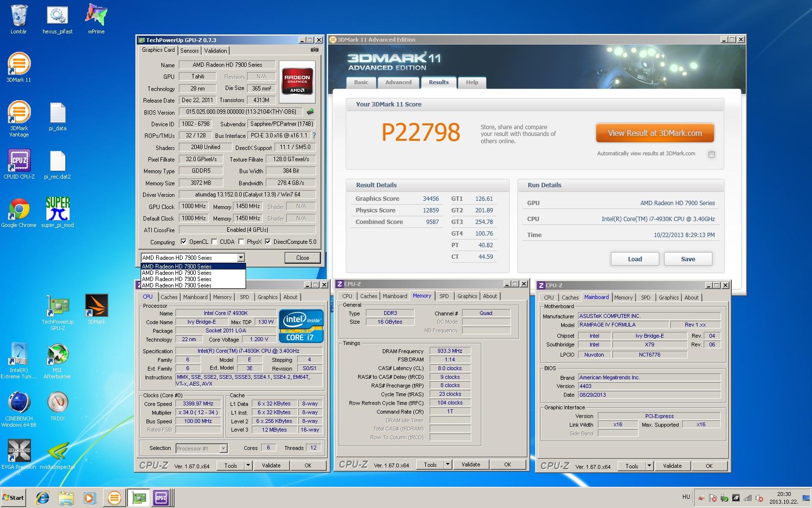
Task: Select the CINEBENCH Windows 64 Bit icon
Action: (19, 409)
